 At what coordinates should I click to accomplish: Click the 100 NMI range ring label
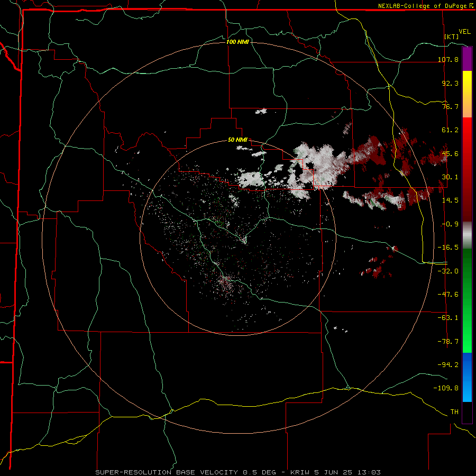[237, 42]
